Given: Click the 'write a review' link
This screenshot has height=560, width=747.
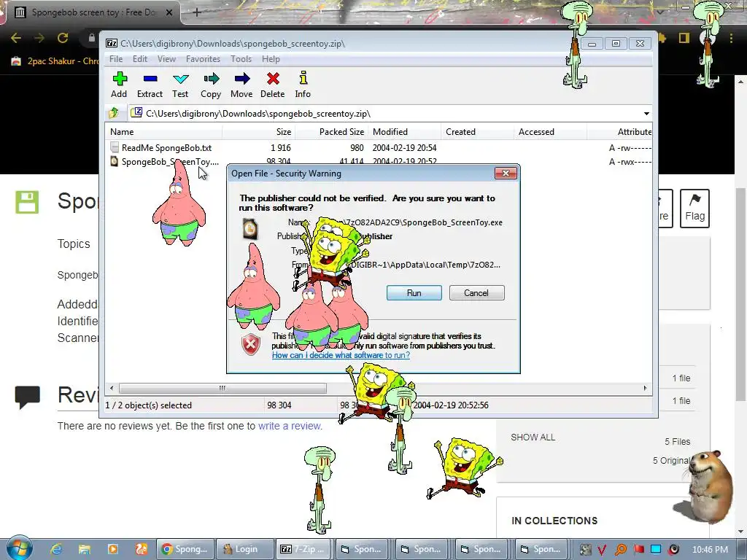Looking at the screenshot, I should coord(290,426).
